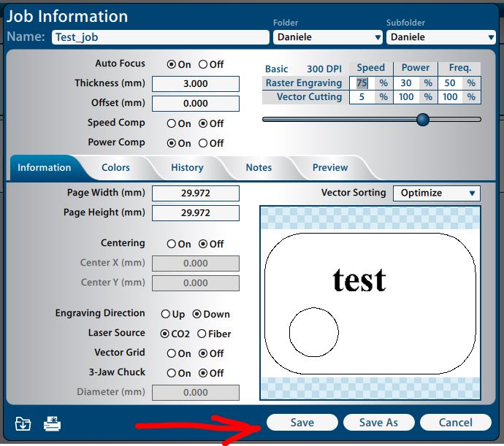This screenshot has height=446, width=504.
Task: Expand the Vector Sorting Optimize dropdown
Action: click(436, 193)
